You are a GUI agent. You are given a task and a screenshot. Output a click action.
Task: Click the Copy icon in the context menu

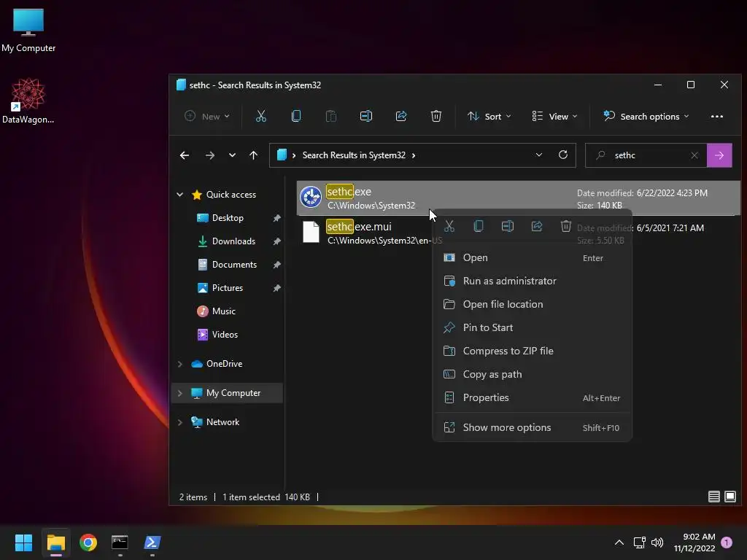pos(479,226)
